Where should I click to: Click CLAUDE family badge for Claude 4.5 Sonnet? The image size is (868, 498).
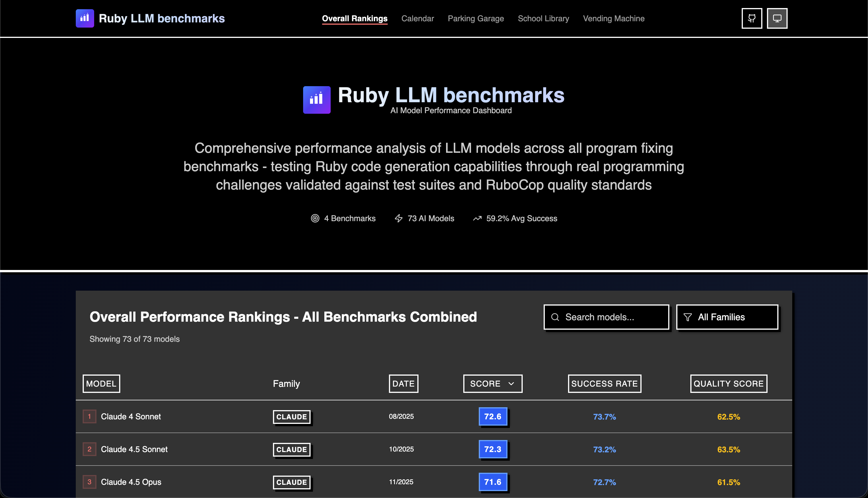click(292, 450)
